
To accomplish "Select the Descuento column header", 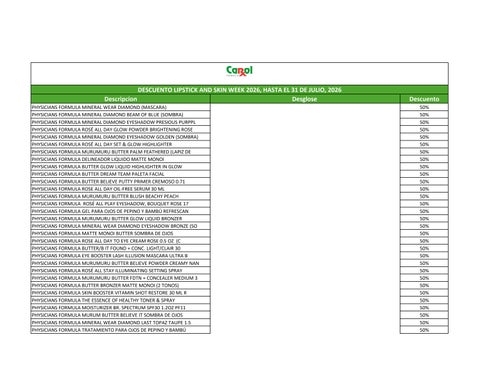I will pos(424,99).
